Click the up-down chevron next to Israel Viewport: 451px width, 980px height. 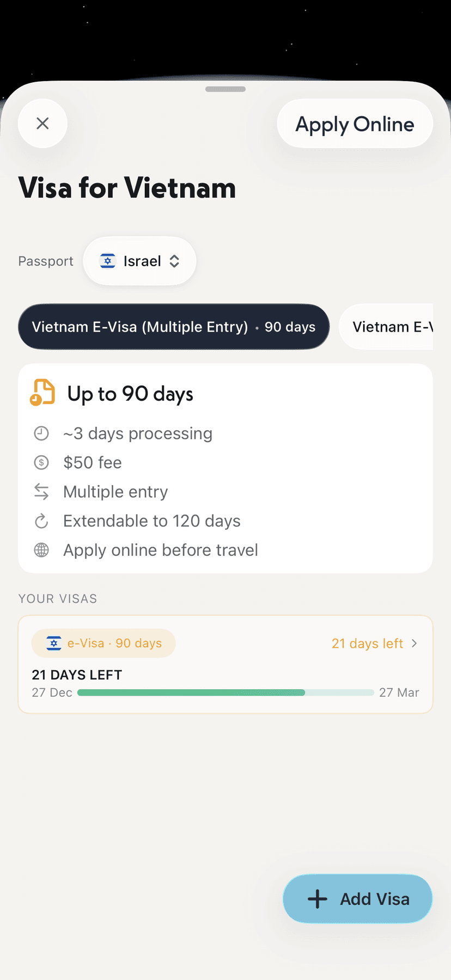[x=174, y=261]
